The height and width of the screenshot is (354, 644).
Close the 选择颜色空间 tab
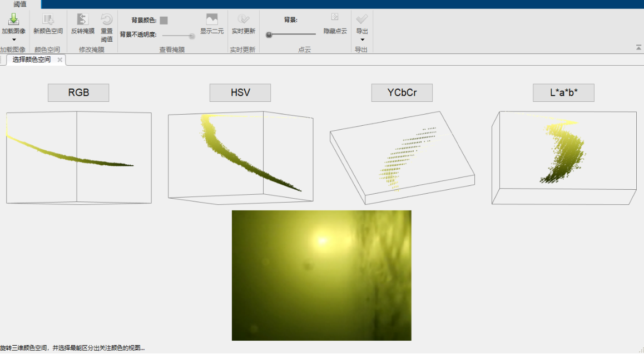point(60,60)
